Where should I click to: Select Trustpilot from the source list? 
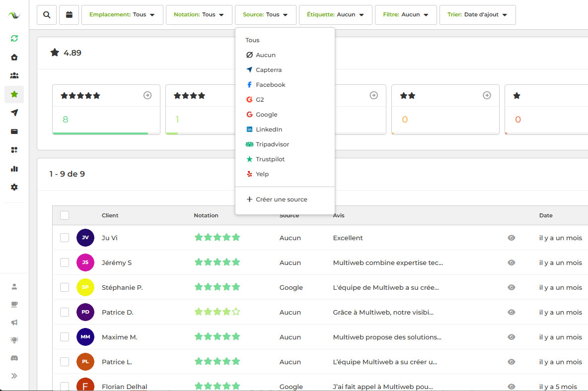[x=270, y=159]
